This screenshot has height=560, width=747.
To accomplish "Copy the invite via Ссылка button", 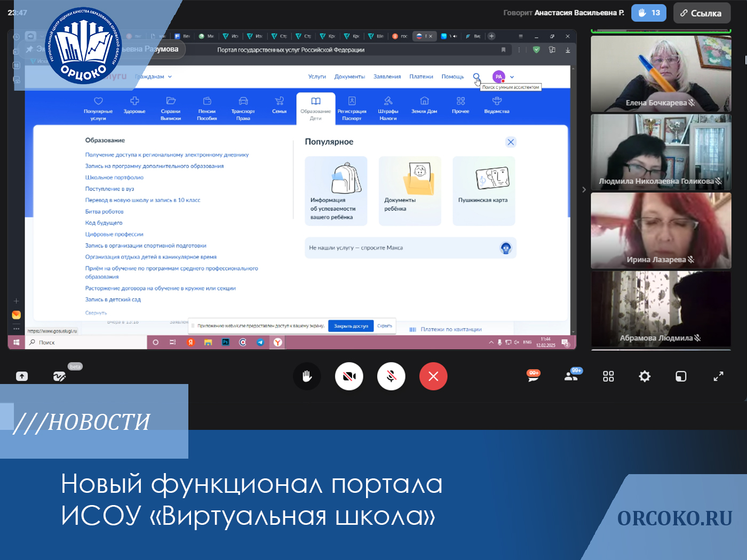I will point(701,13).
